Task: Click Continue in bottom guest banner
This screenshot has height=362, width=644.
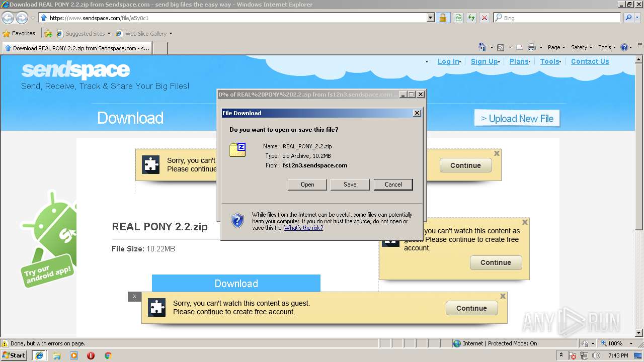Action: (x=471, y=308)
